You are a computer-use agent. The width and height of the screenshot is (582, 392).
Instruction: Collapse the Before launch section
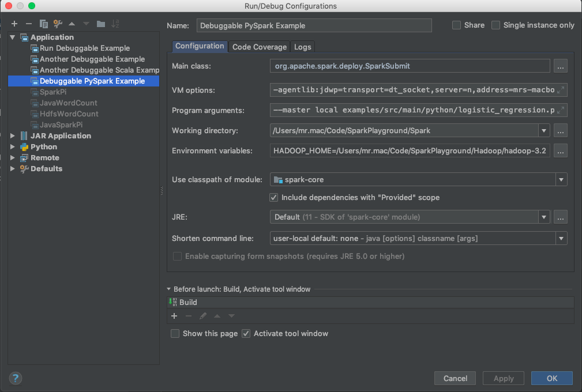pyautogui.click(x=169, y=289)
